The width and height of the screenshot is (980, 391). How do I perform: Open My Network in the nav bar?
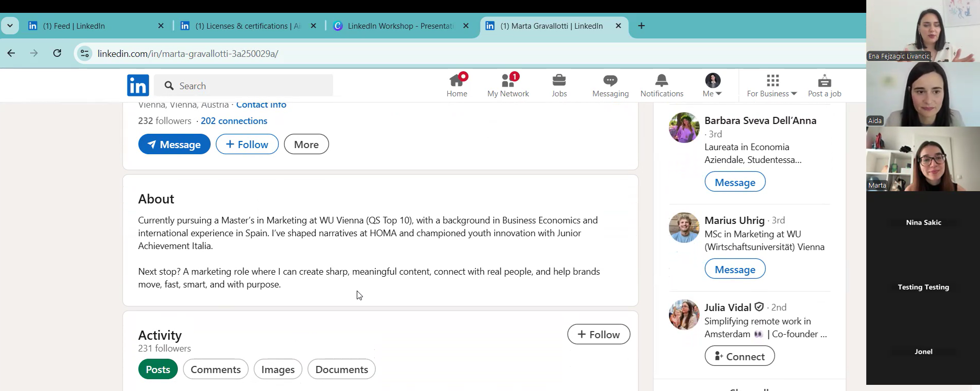click(x=508, y=85)
